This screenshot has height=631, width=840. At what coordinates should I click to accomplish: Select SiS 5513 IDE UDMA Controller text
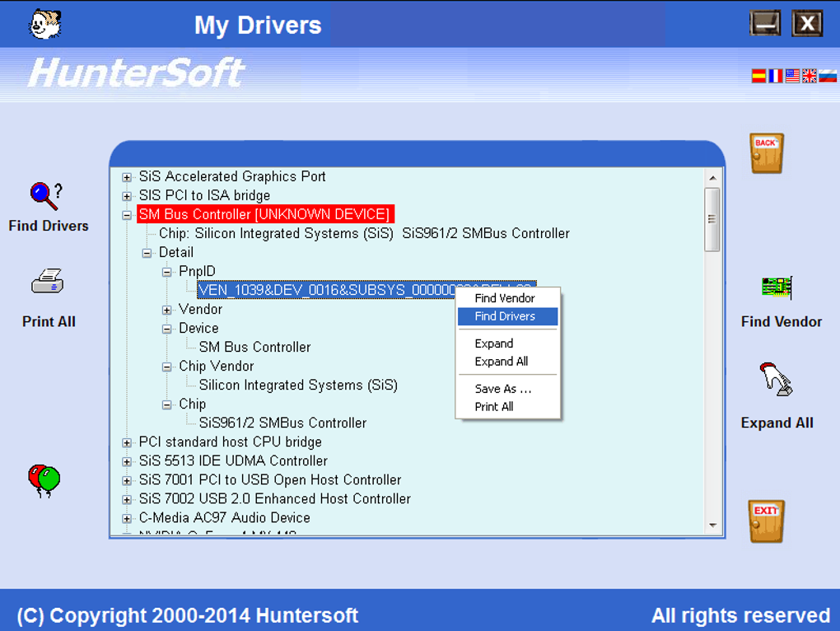pyautogui.click(x=233, y=460)
